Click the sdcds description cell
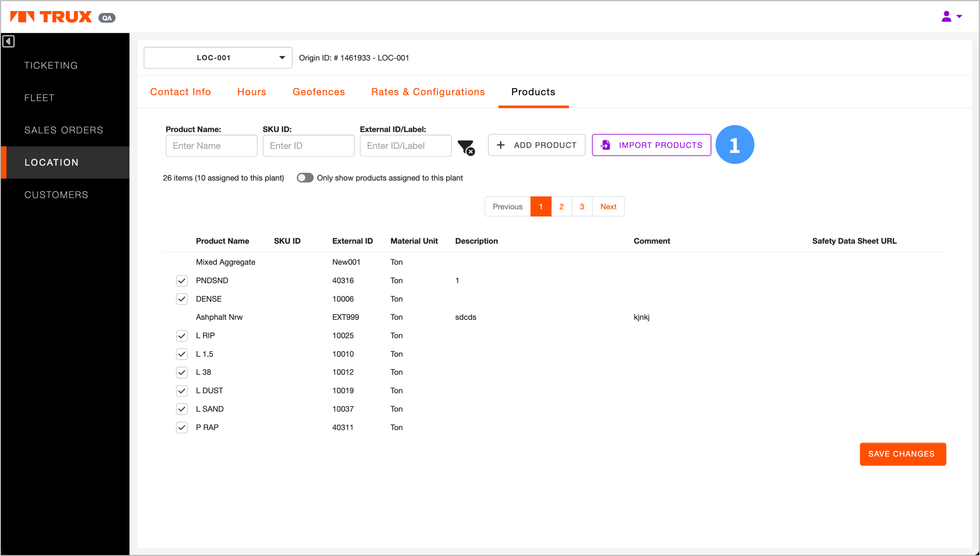The width and height of the screenshot is (980, 556). (465, 317)
